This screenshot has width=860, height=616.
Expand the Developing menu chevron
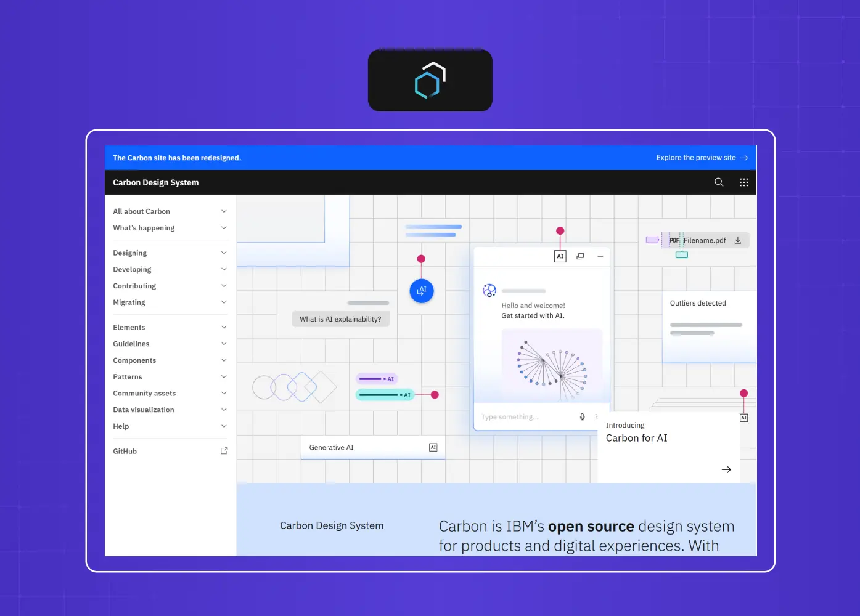(x=224, y=269)
